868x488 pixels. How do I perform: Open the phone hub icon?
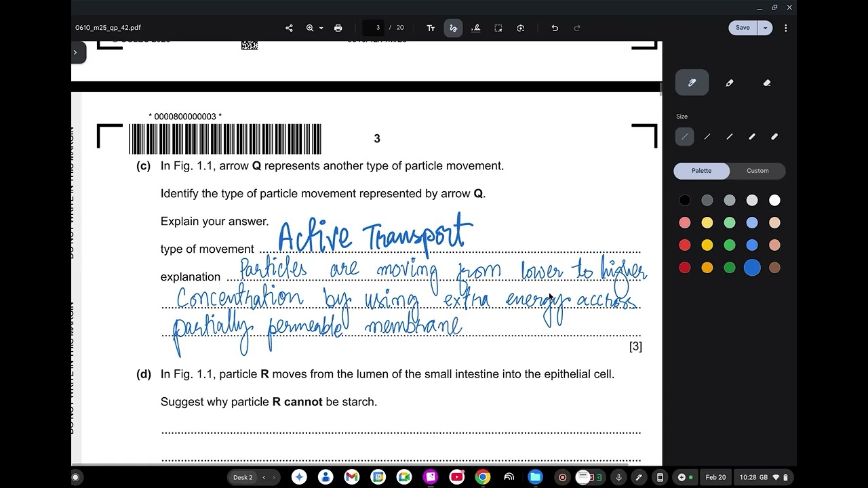(660, 477)
